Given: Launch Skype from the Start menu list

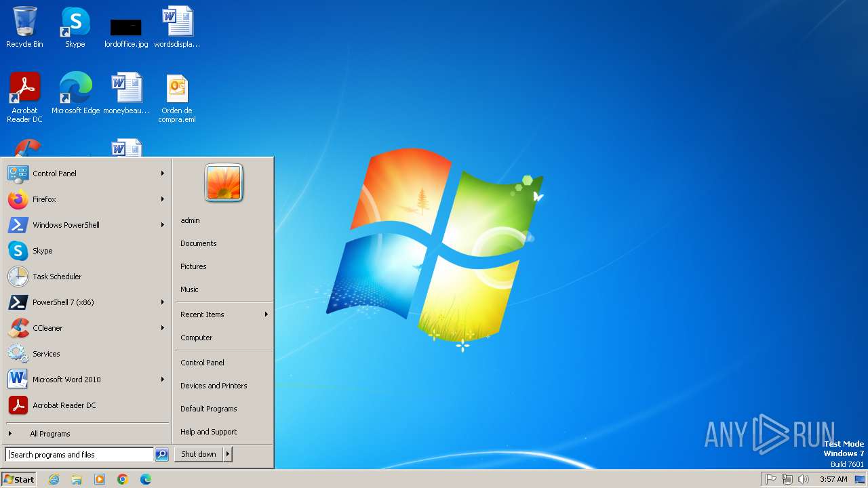Looking at the screenshot, I should point(87,251).
